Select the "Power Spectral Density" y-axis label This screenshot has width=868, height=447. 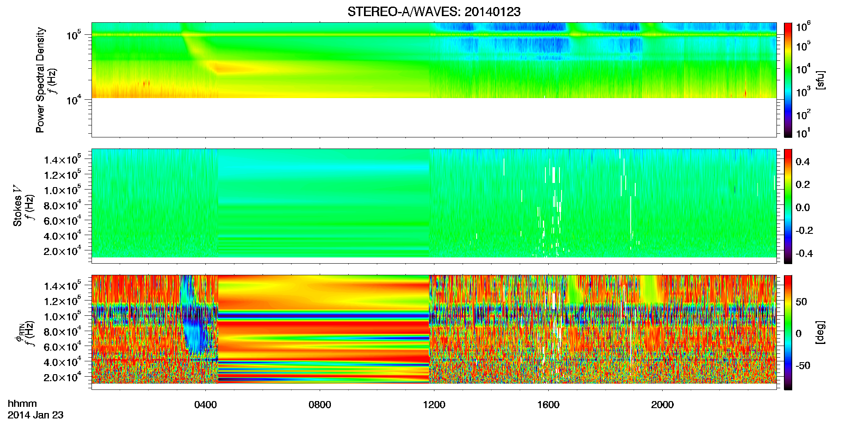click(x=40, y=80)
